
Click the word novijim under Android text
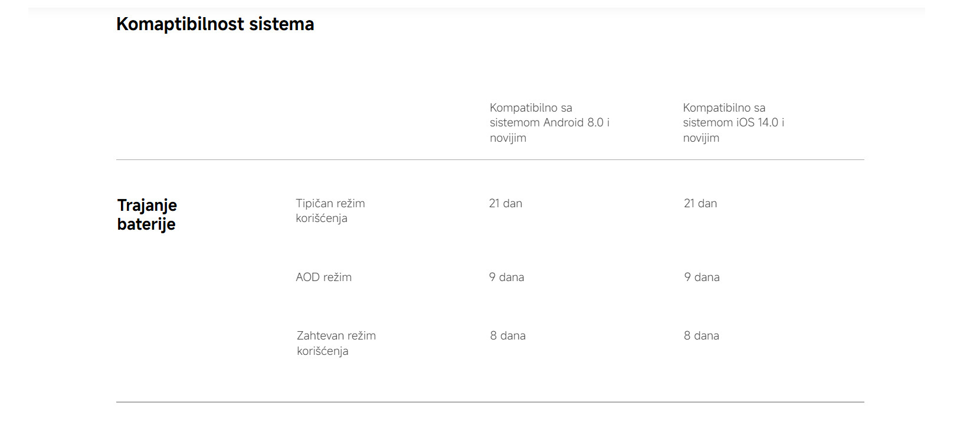[508, 138]
